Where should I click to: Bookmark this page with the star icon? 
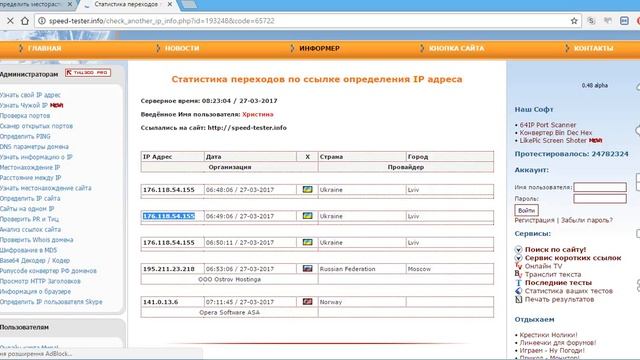[x=574, y=21]
